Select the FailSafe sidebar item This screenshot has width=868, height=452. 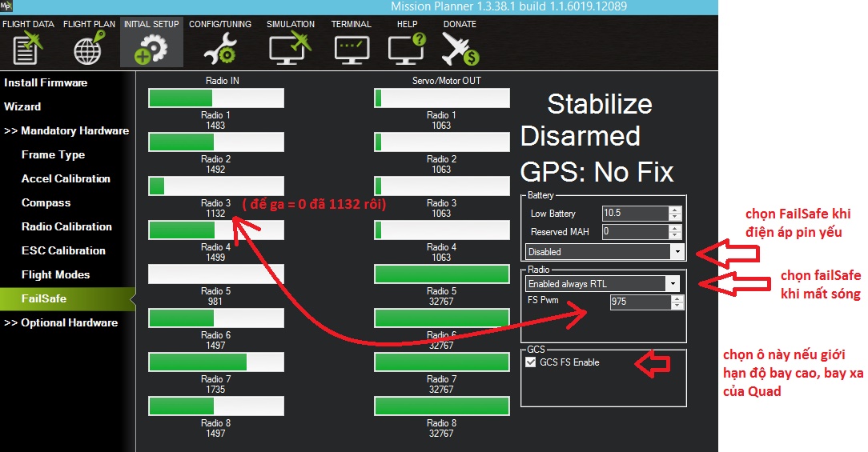(x=67, y=298)
